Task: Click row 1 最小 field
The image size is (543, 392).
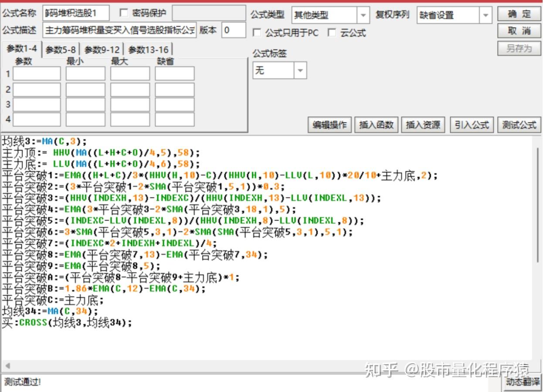Action: click(85, 74)
